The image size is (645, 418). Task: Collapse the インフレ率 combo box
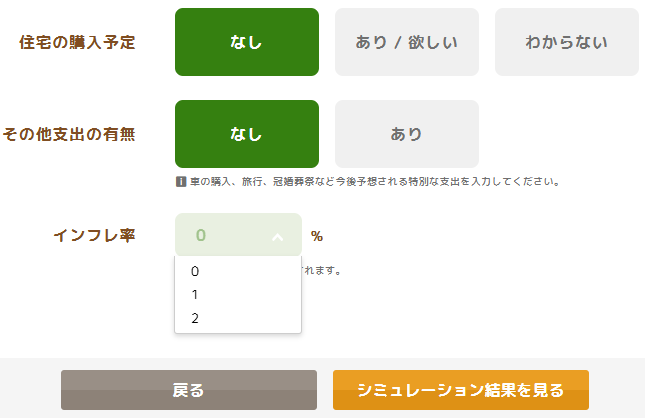coord(239,235)
